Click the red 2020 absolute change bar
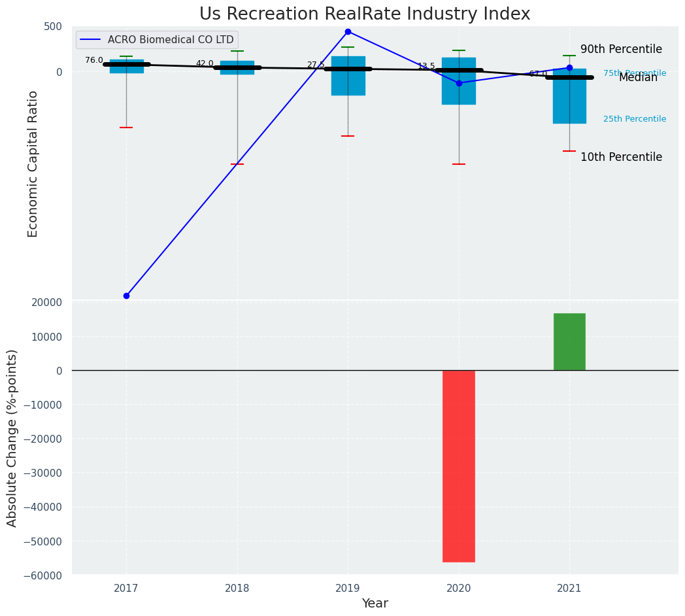The height and width of the screenshot is (616, 685). (x=459, y=466)
